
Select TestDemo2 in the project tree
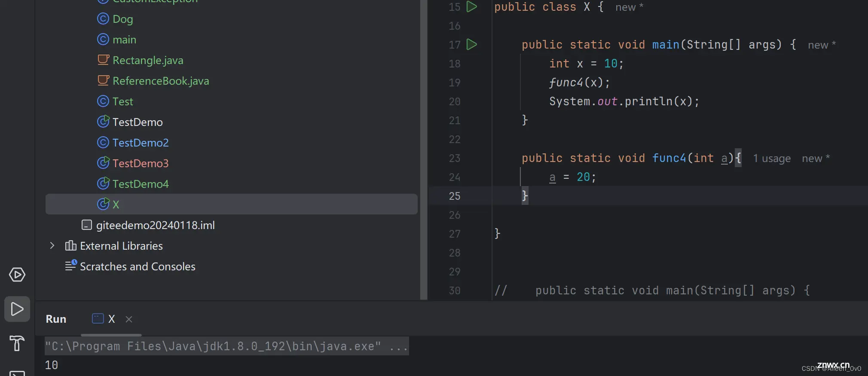(x=141, y=143)
